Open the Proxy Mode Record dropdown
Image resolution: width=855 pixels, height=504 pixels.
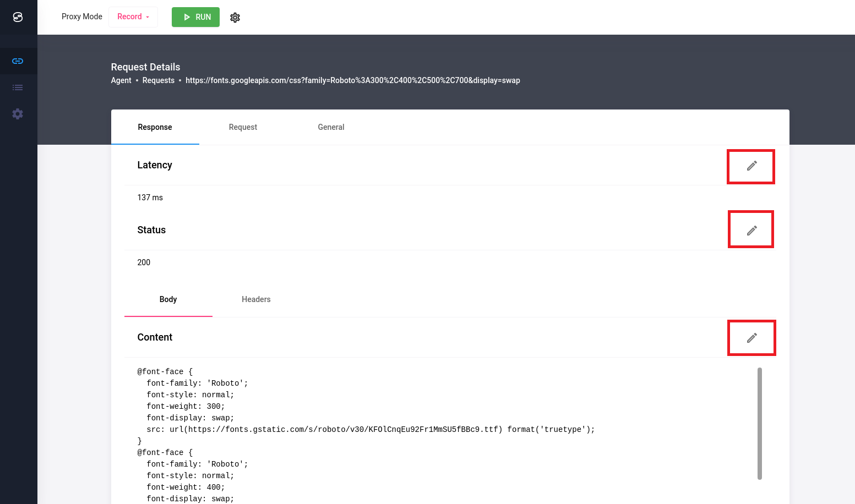(x=133, y=17)
